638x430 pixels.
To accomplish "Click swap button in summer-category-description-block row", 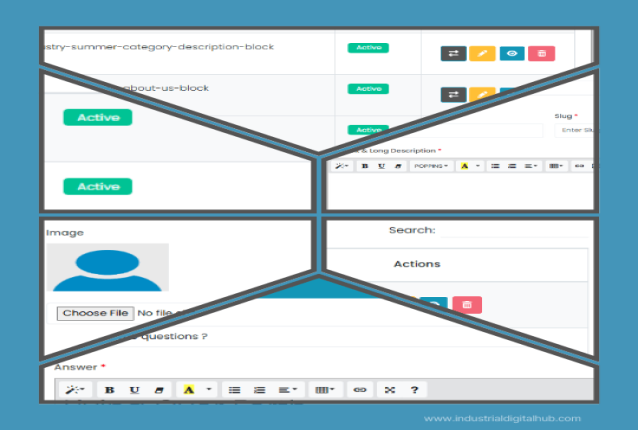I will [453, 53].
